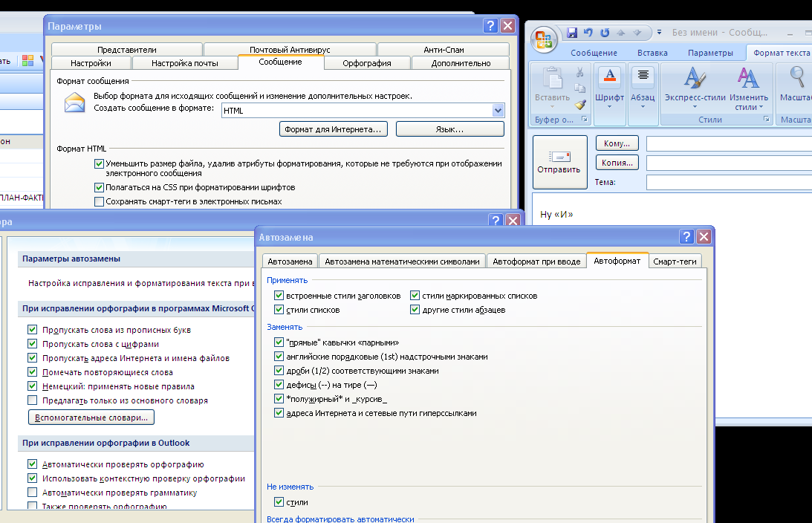Open the Орфография tab in Параметры

point(367,63)
